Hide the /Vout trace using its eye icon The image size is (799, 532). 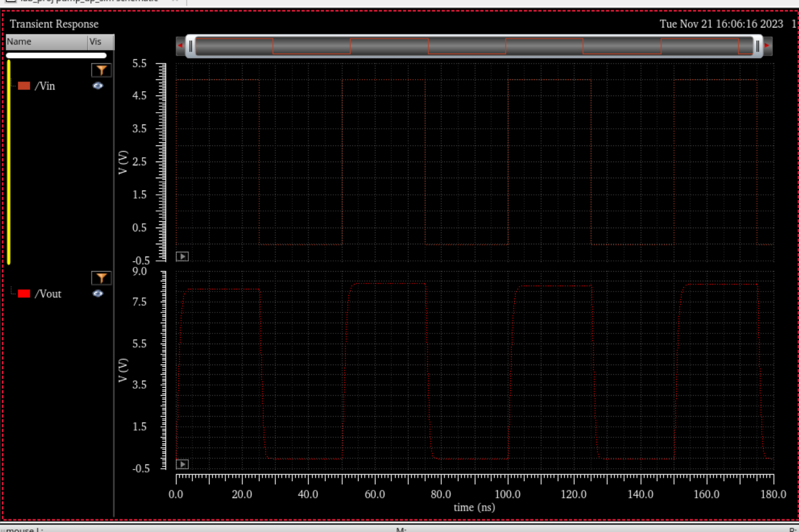click(98, 294)
